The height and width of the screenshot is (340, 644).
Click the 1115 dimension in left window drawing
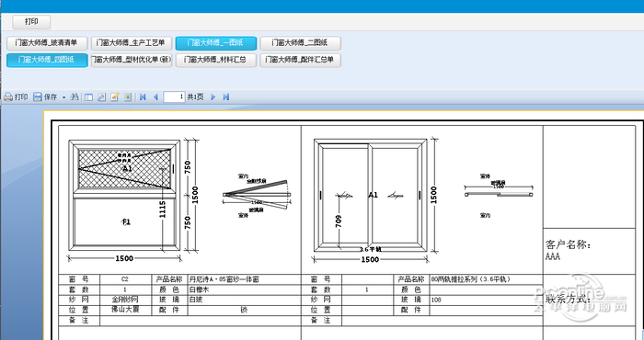(163, 210)
